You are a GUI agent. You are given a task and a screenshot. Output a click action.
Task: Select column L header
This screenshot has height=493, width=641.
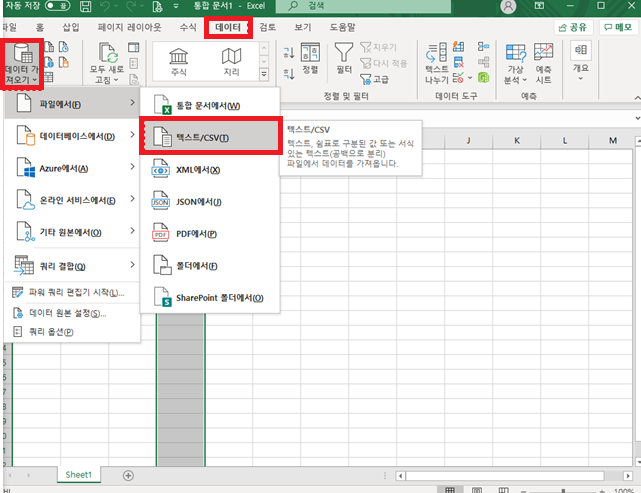coord(565,141)
